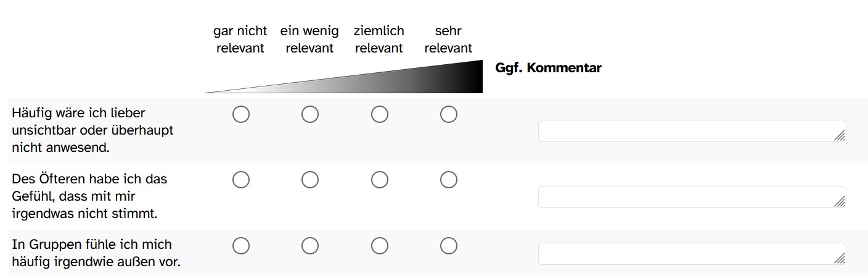This screenshot has width=868, height=276.
Task: Click resize handle of second comment box
Action: [840, 202]
